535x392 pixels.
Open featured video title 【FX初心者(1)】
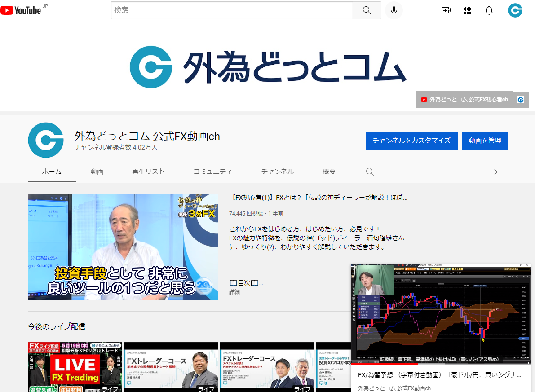(318, 198)
